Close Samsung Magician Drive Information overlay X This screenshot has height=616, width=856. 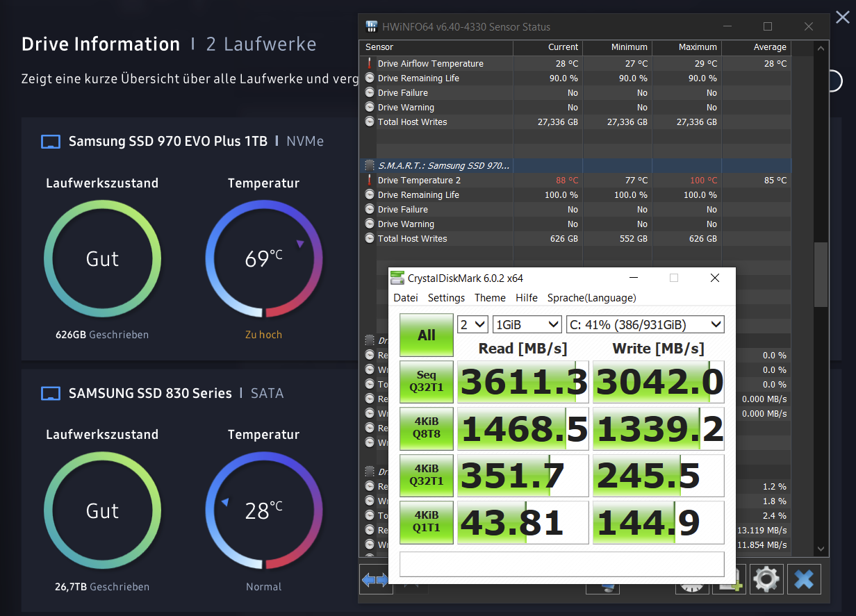842,17
